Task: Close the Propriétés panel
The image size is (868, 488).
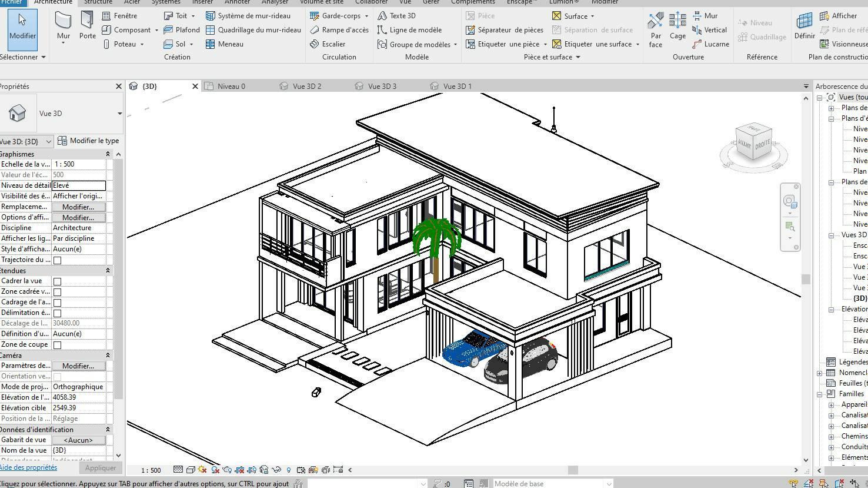Action: pyautogui.click(x=118, y=87)
